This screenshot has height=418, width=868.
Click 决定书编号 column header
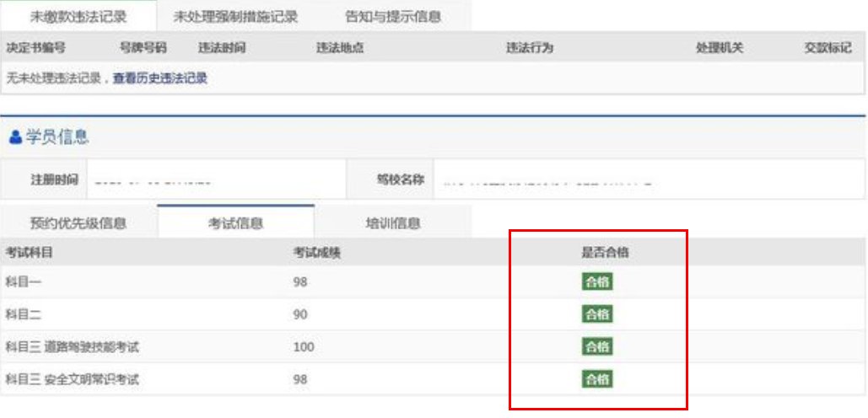click(35, 48)
